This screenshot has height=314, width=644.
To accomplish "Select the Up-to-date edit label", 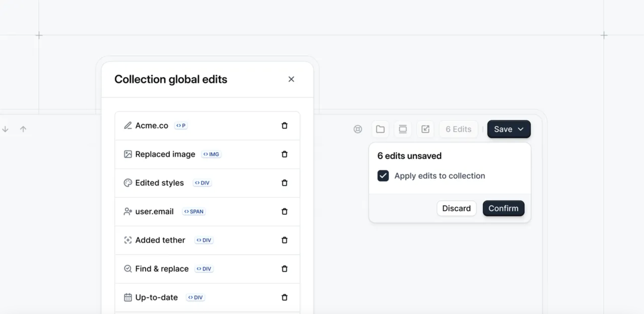I will point(156,297).
